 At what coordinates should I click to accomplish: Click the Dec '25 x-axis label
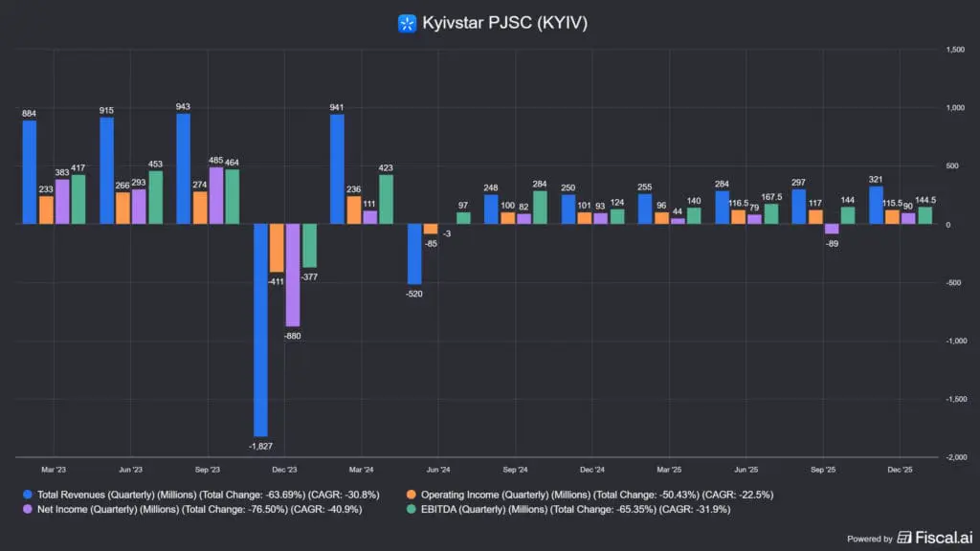(x=900, y=470)
